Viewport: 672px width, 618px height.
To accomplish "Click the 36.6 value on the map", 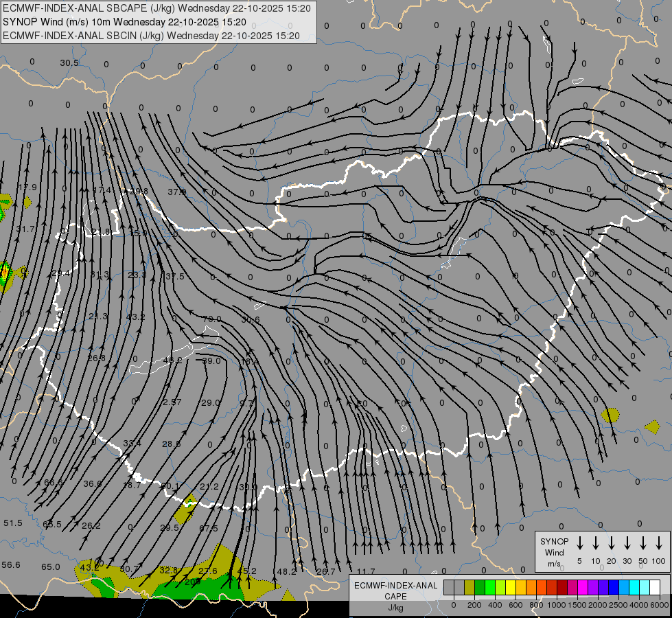I will (93, 484).
